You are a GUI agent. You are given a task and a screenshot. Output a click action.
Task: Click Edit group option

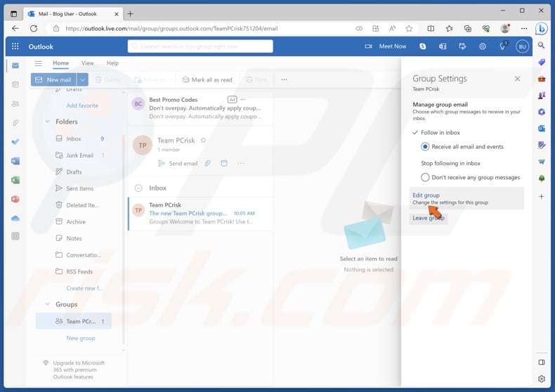click(426, 195)
